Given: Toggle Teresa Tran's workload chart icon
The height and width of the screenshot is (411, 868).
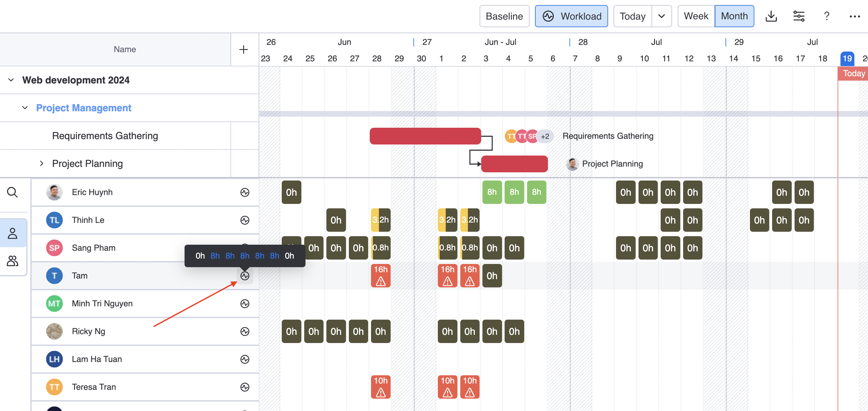Looking at the screenshot, I should pyautogui.click(x=245, y=387).
